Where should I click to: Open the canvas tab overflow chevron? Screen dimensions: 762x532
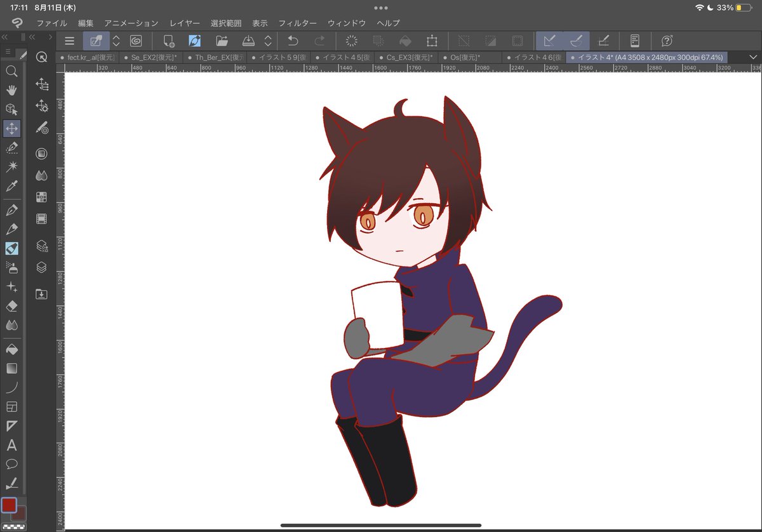point(754,57)
